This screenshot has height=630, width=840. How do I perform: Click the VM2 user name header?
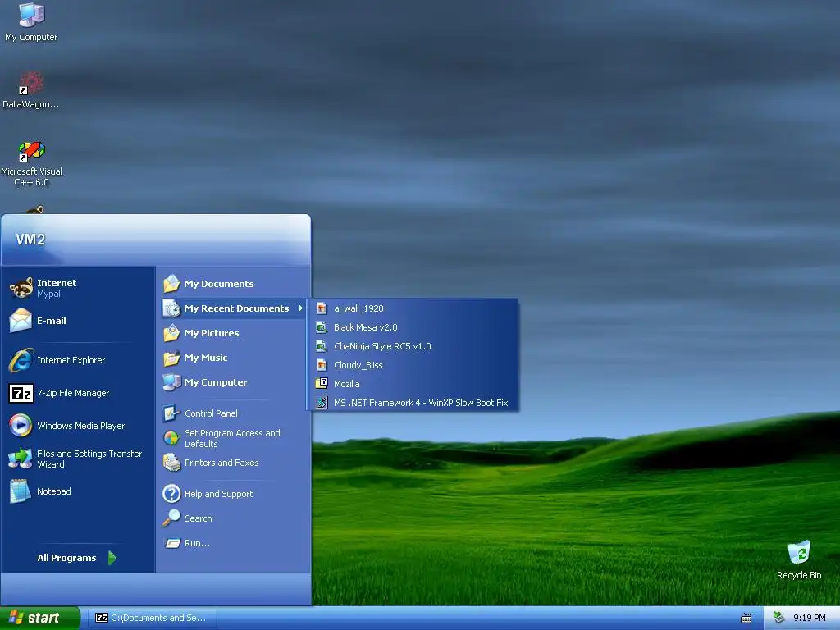point(30,240)
